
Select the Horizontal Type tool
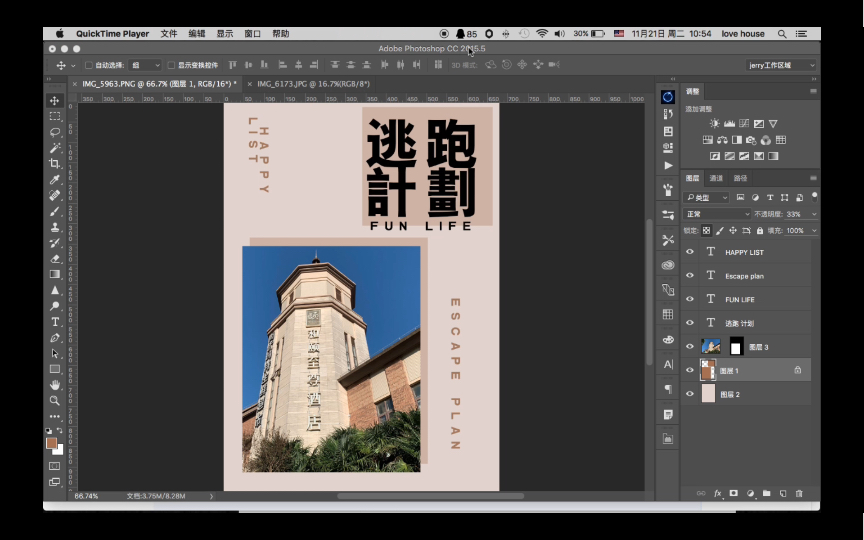[55, 322]
